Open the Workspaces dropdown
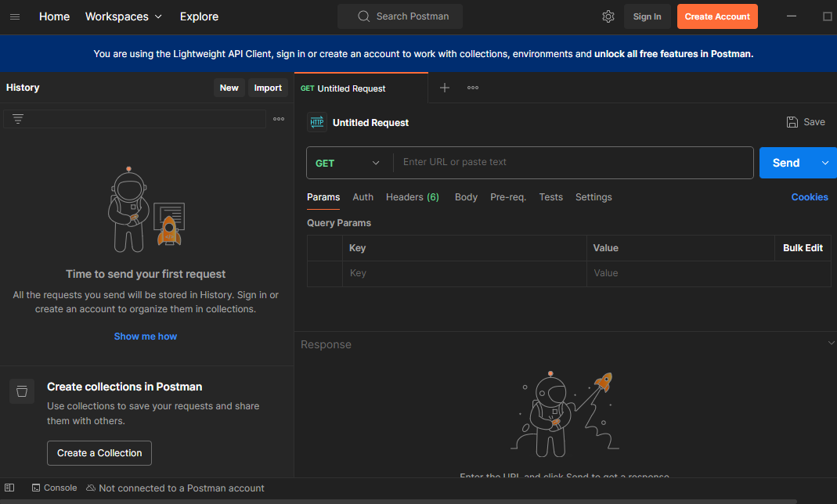 [123, 16]
